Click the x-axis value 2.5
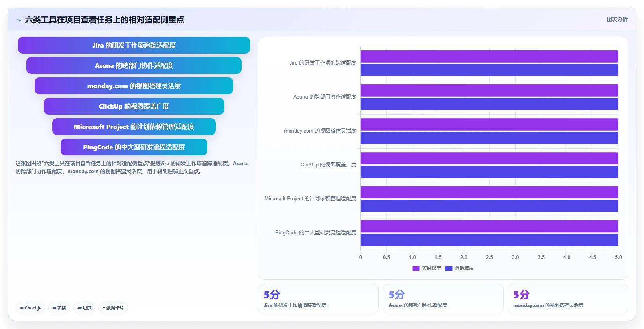The image size is (644, 329). [x=489, y=257]
